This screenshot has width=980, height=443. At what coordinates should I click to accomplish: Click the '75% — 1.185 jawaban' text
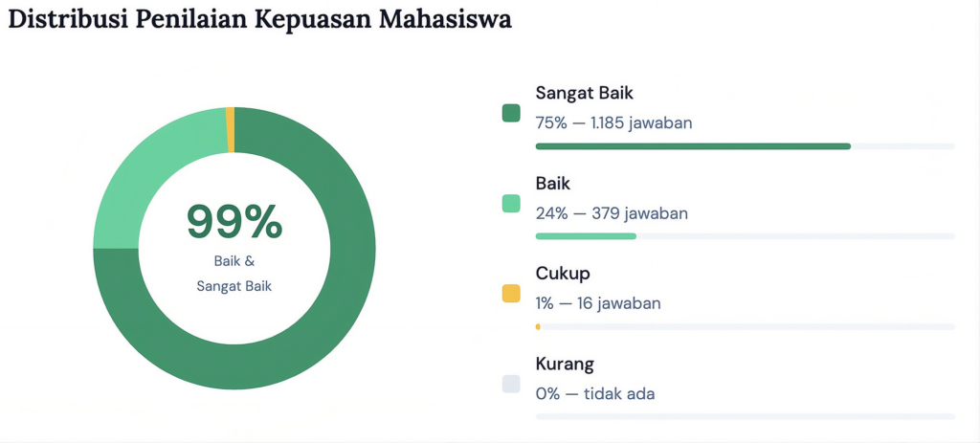(613, 123)
